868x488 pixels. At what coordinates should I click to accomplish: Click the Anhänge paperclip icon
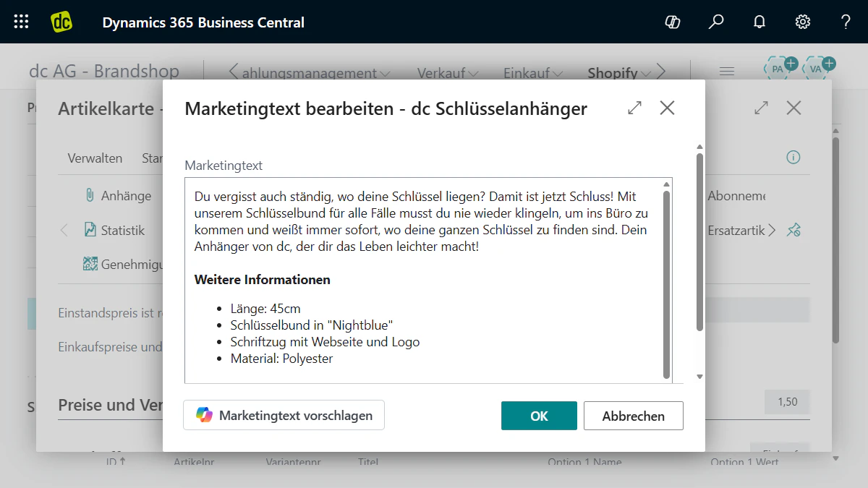(x=90, y=195)
